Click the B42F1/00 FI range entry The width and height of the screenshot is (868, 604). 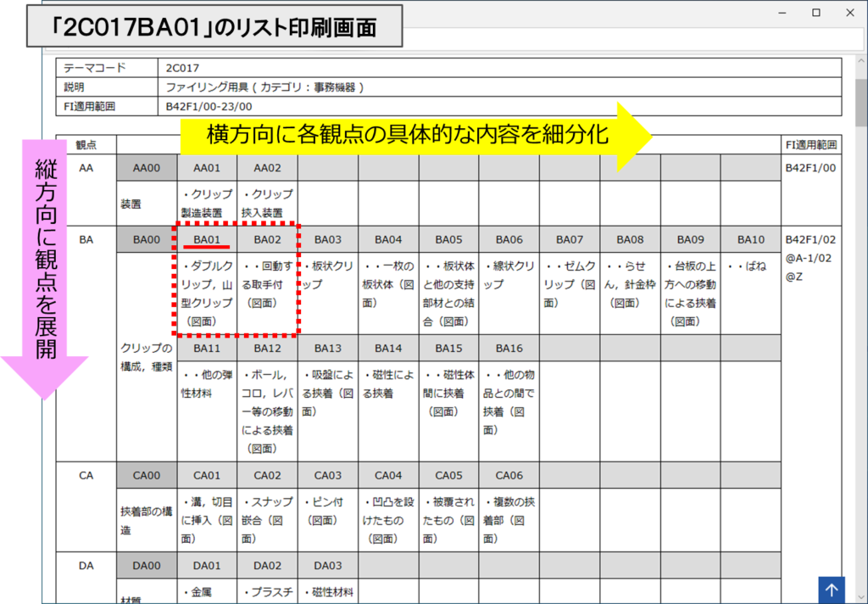(810, 168)
